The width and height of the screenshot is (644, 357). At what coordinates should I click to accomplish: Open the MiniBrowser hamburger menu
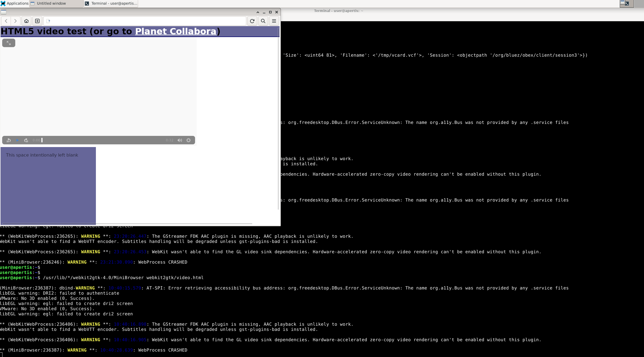274,21
